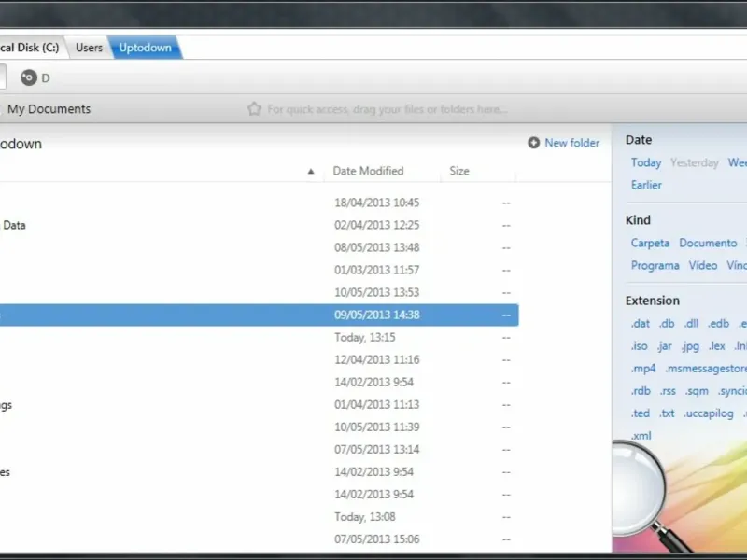Filter by .ted extension

click(640, 413)
